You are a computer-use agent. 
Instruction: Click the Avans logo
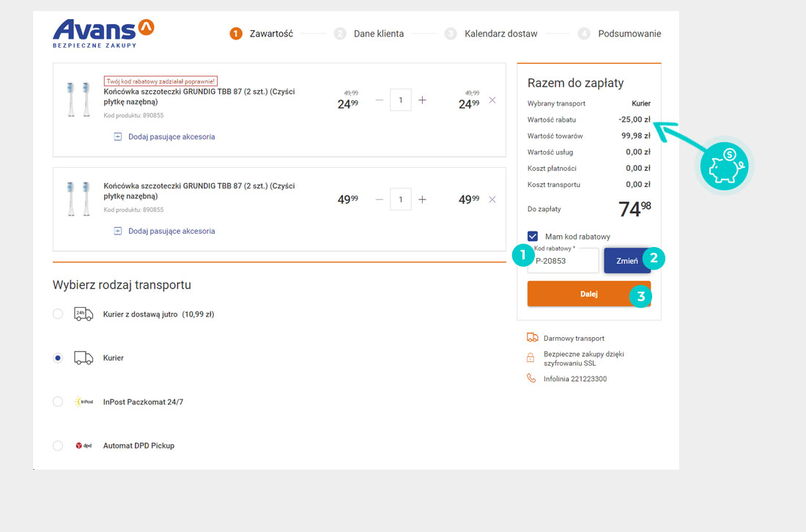pyautogui.click(x=103, y=34)
